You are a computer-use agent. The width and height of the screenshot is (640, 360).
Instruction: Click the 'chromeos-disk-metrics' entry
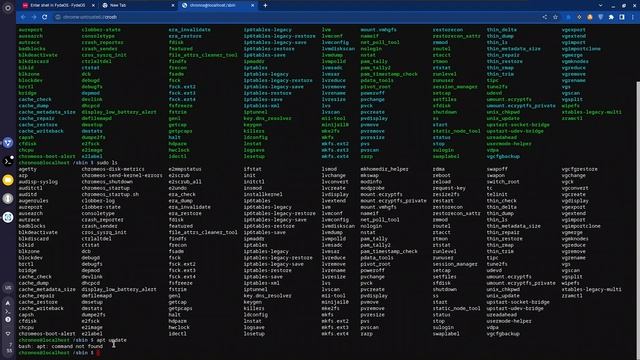113,169
